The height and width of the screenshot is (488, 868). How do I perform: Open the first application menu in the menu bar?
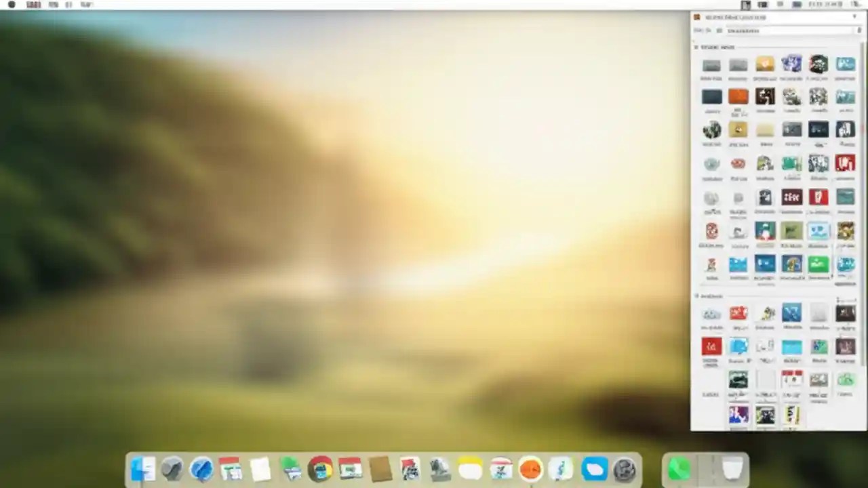[33, 5]
